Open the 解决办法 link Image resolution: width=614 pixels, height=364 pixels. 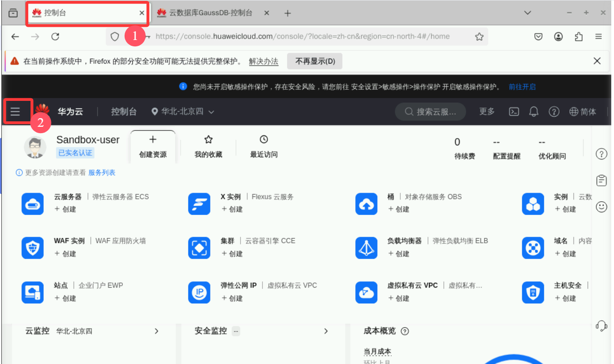[263, 61]
